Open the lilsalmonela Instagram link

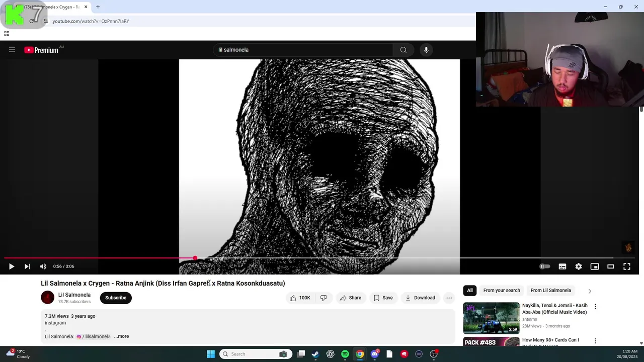click(94, 336)
